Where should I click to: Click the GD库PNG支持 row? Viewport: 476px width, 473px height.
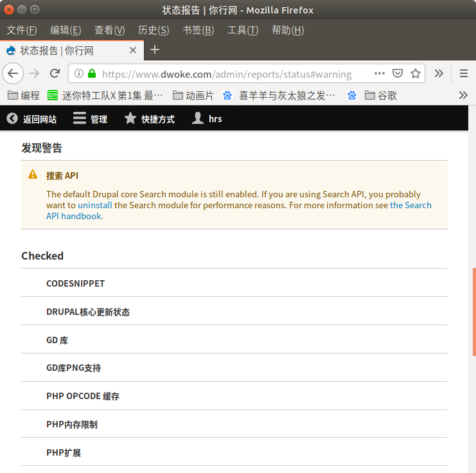pos(234,368)
